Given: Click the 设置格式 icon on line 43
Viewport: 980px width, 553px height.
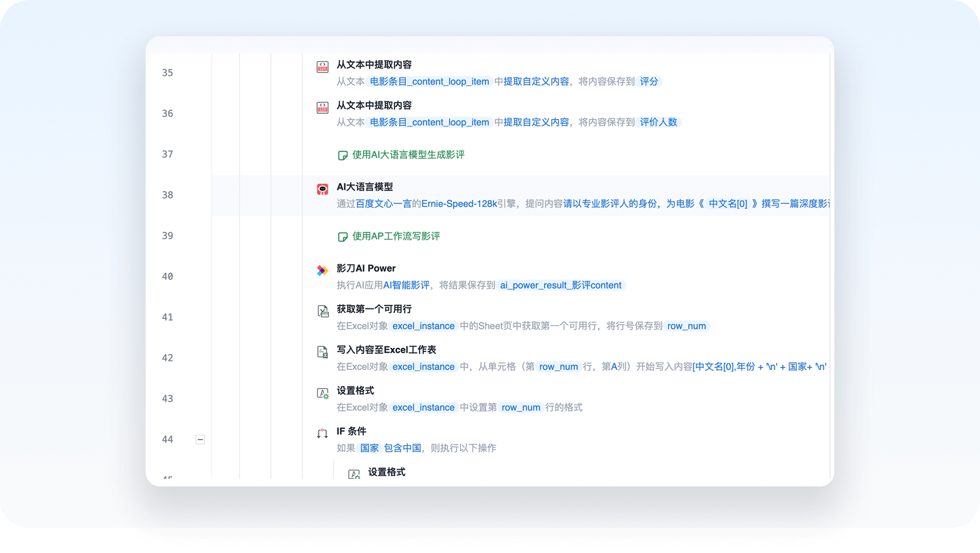Looking at the screenshot, I should 322,393.
